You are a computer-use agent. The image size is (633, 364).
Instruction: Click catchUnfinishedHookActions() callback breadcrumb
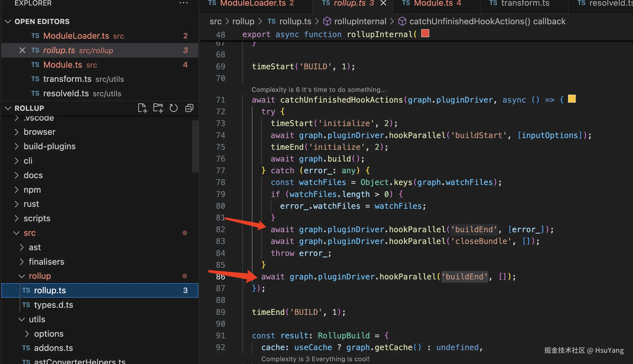click(487, 21)
